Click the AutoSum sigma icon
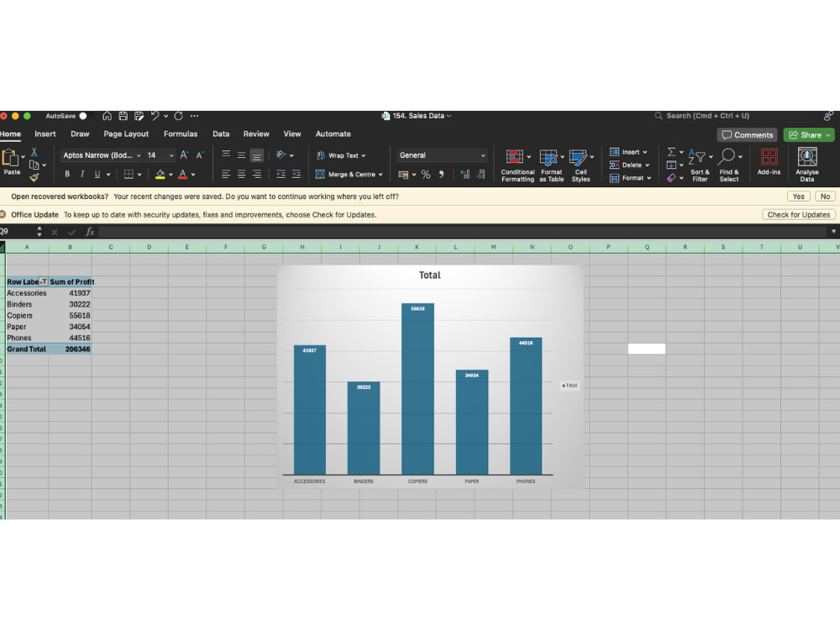Screen dimensions: 840x630 (x=671, y=152)
